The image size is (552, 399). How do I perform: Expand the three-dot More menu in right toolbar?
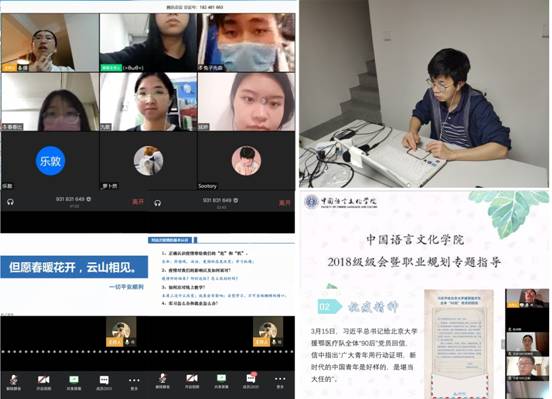(x=280, y=379)
